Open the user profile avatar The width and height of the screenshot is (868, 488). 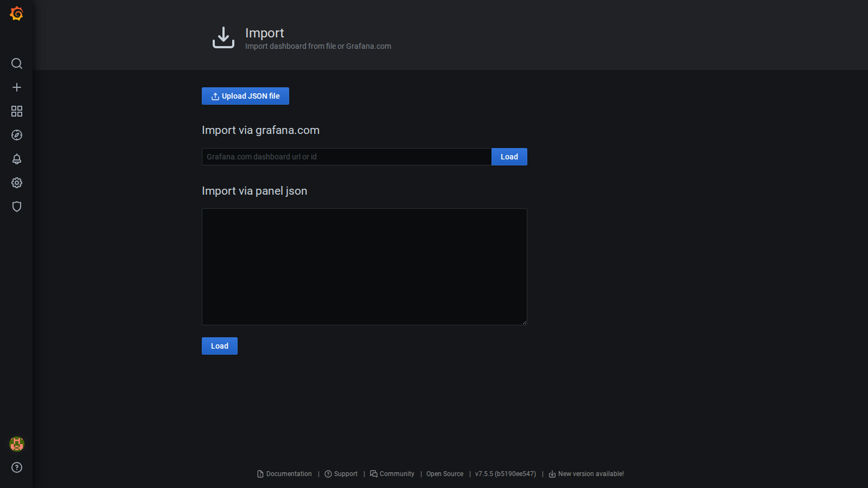(17, 444)
